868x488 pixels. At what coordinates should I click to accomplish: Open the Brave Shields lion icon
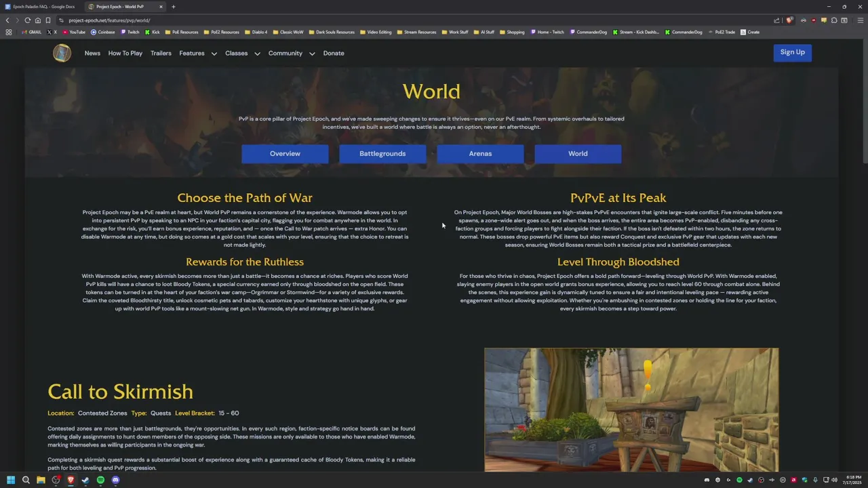pyautogui.click(x=789, y=20)
